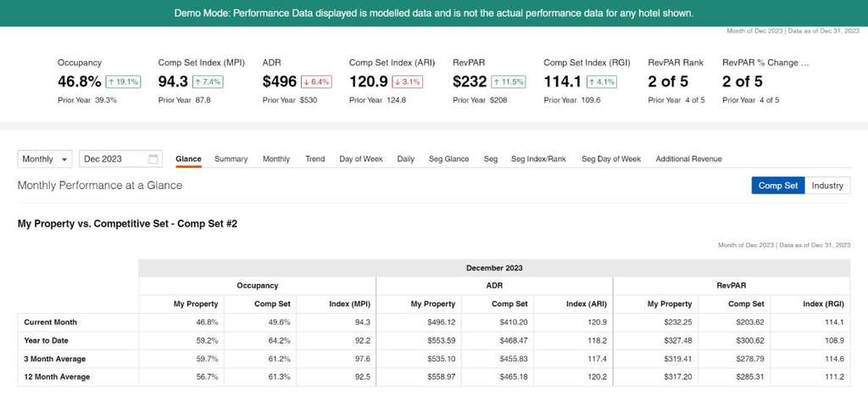The width and height of the screenshot is (868, 397).
Task: Click the RevPAR 11.5% increase badge
Action: pyautogui.click(x=509, y=82)
